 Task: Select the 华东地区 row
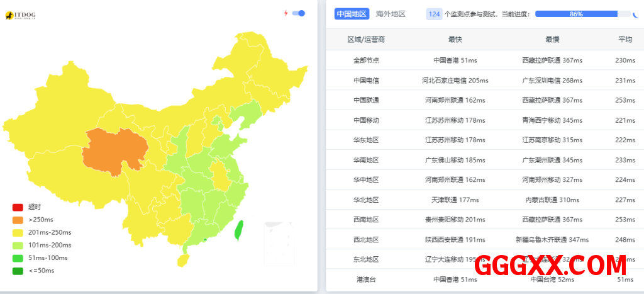click(x=366, y=140)
